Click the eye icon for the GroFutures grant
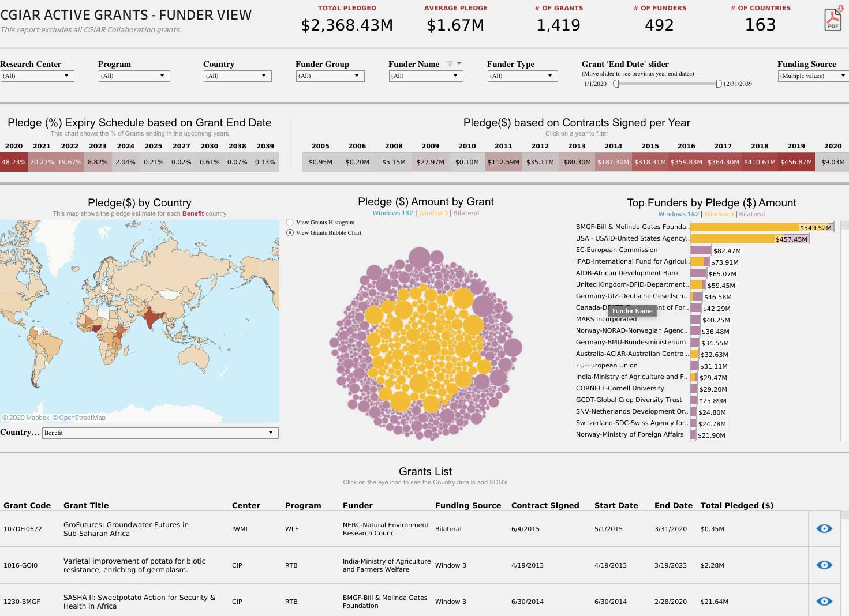Image resolution: width=849 pixels, height=616 pixels. 824,528
